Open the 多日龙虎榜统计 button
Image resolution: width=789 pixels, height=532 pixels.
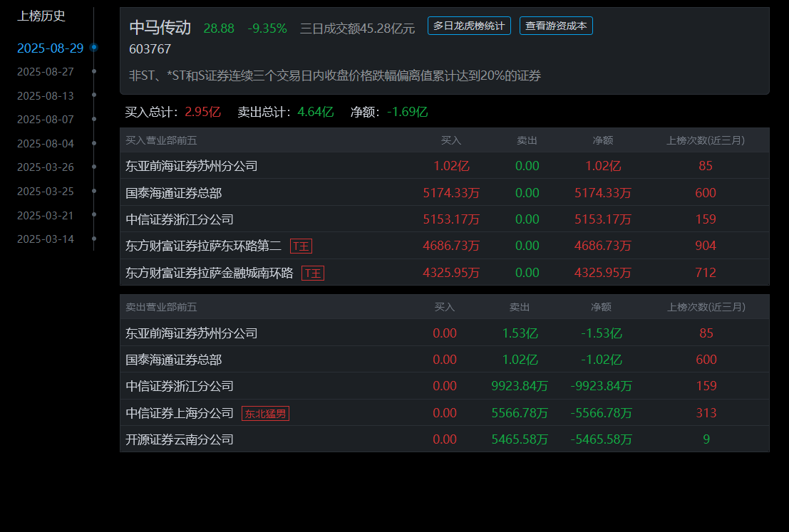469,26
